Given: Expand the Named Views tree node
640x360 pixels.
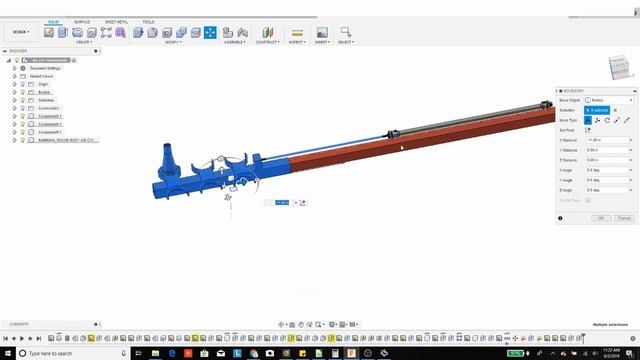Looking at the screenshot, I should tap(15, 76).
